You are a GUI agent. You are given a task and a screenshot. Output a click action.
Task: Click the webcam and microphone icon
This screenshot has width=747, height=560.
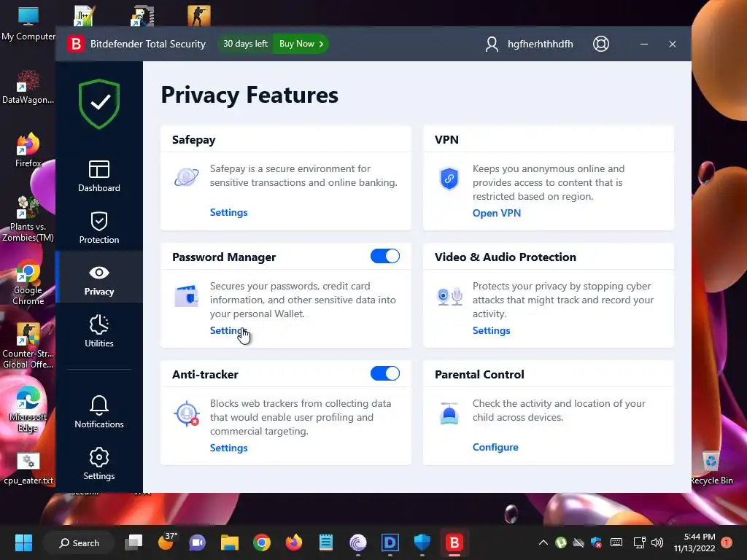click(x=449, y=296)
